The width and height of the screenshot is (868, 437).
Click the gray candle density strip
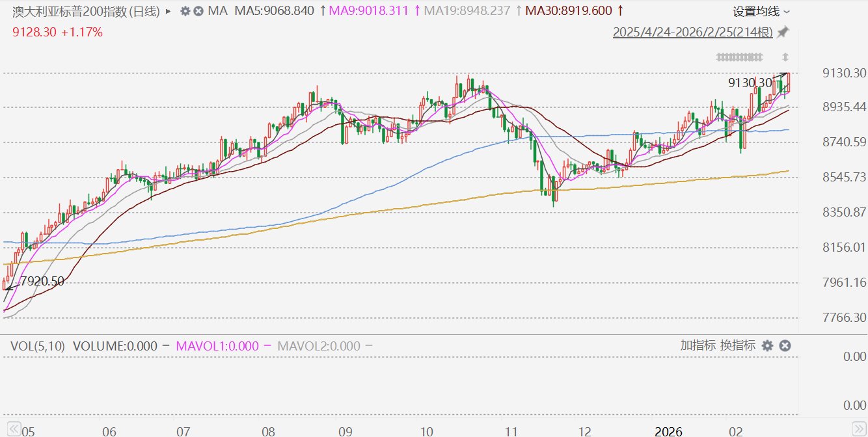click(739, 57)
